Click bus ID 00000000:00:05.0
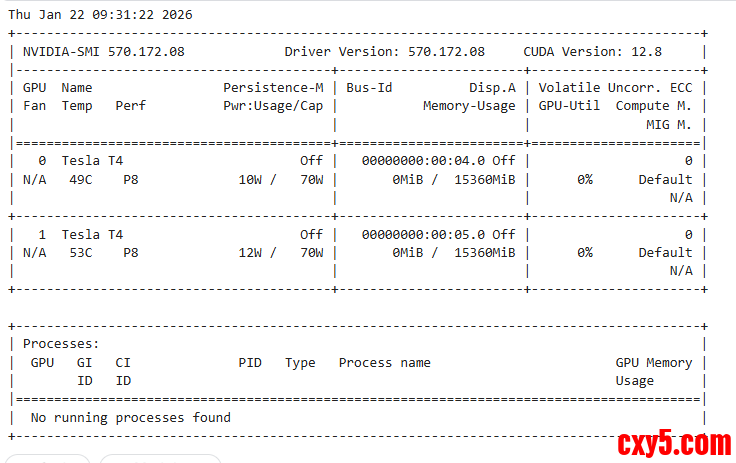 click(424, 234)
